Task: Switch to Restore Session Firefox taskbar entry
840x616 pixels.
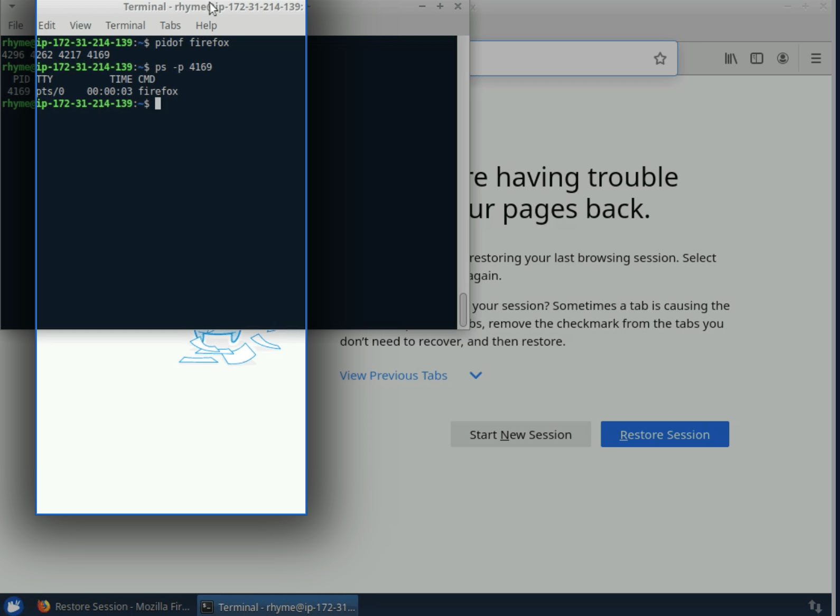Action: (x=115, y=606)
